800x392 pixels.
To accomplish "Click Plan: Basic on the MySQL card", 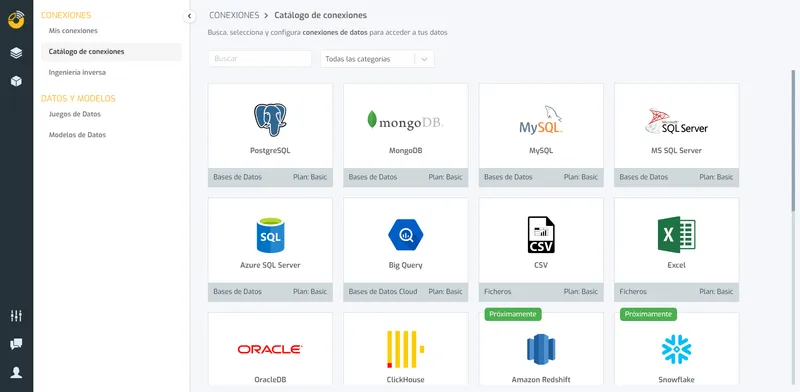I will [x=581, y=178].
